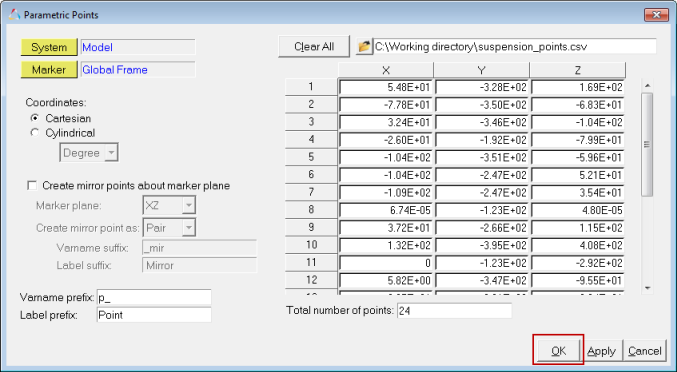Click the yellow Marker collector button
The height and width of the screenshot is (372, 677).
pos(49,69)
